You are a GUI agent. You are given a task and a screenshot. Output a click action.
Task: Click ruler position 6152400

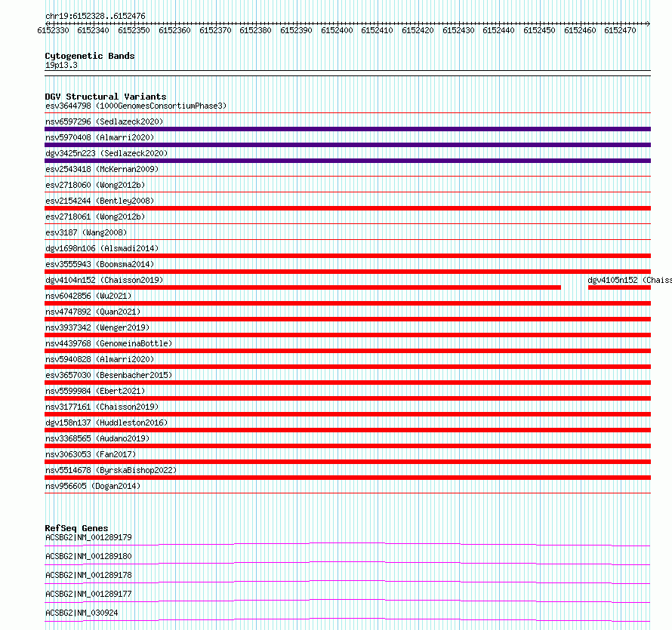tap(337, 30)
